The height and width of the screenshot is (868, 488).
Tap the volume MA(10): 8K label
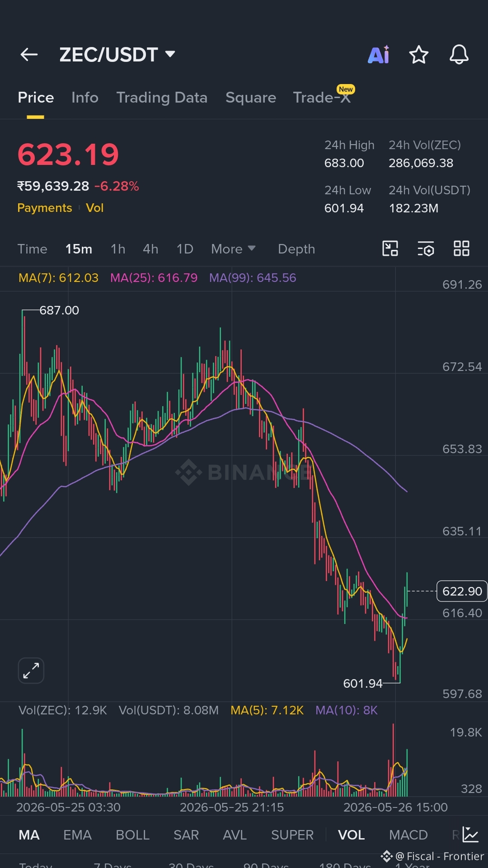[x=347, y=710]
